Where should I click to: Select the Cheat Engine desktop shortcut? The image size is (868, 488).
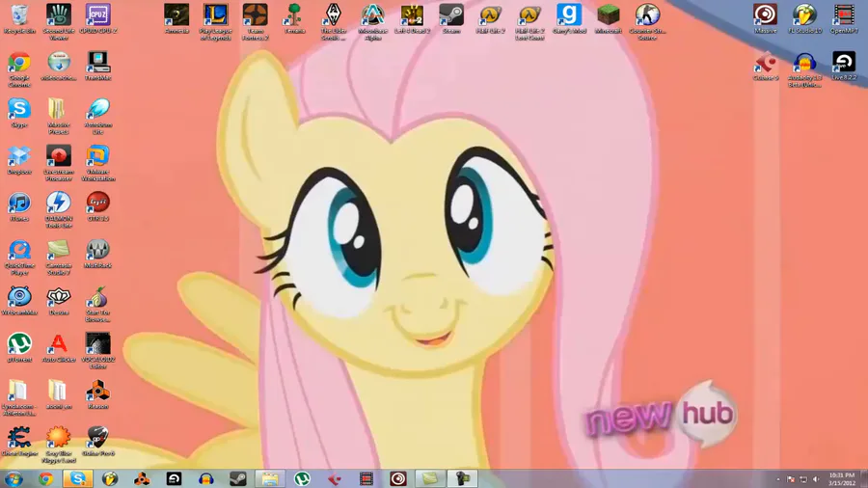coord(19,442)
